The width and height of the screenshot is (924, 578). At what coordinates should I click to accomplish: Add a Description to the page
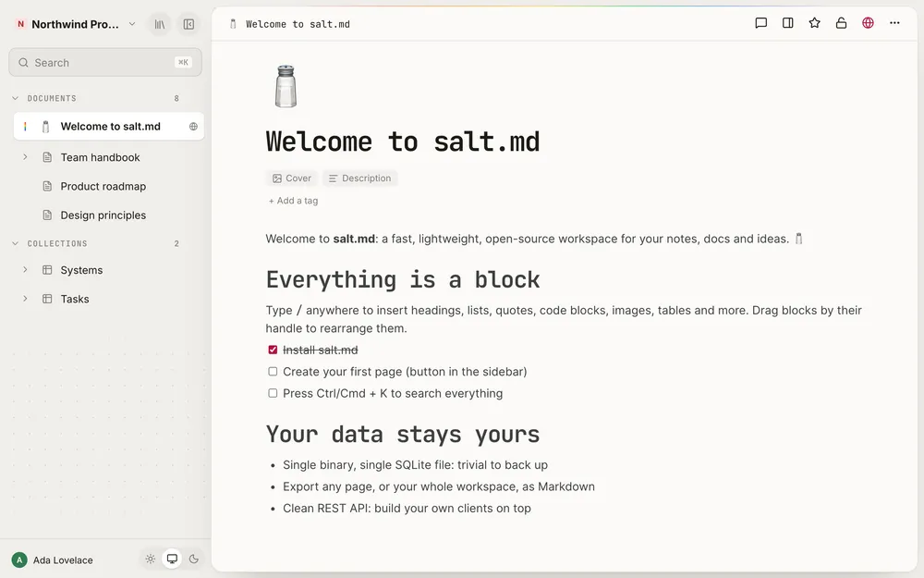[359, 178]
